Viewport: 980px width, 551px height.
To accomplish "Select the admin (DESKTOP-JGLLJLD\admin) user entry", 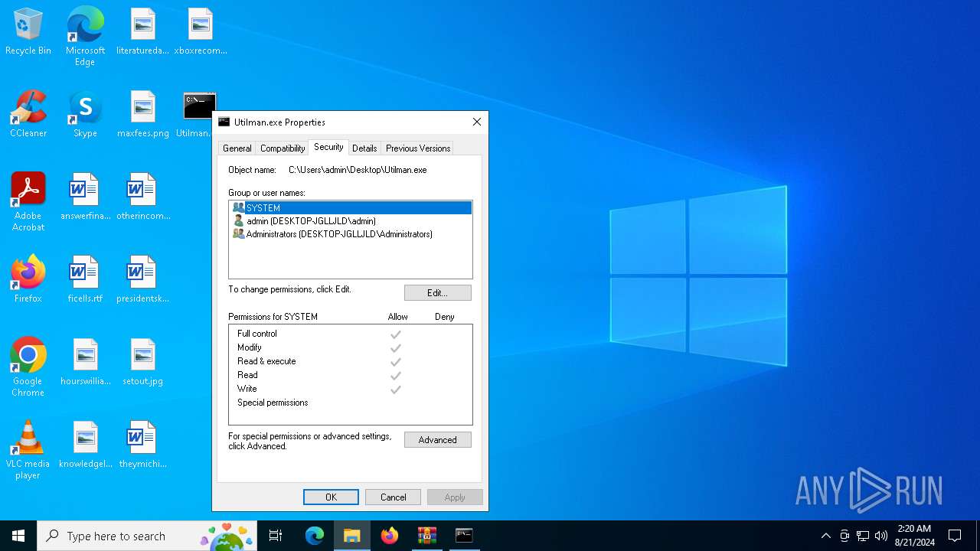I will click(x=351, y=221).
